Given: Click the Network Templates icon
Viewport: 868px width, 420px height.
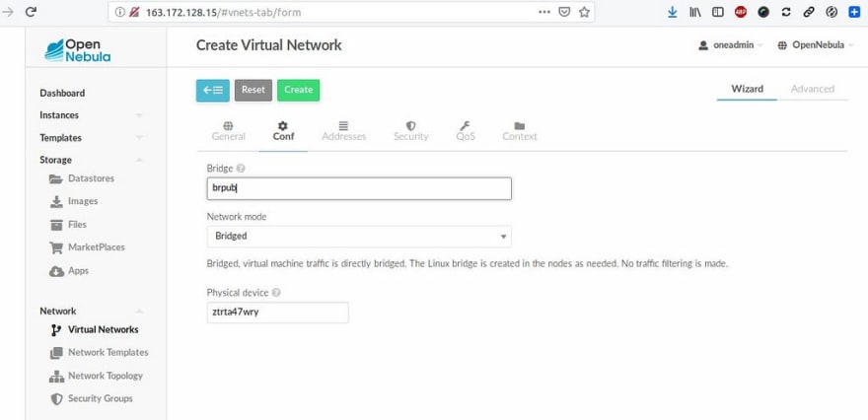Looking at the screenshot, I should pos(56,353).
